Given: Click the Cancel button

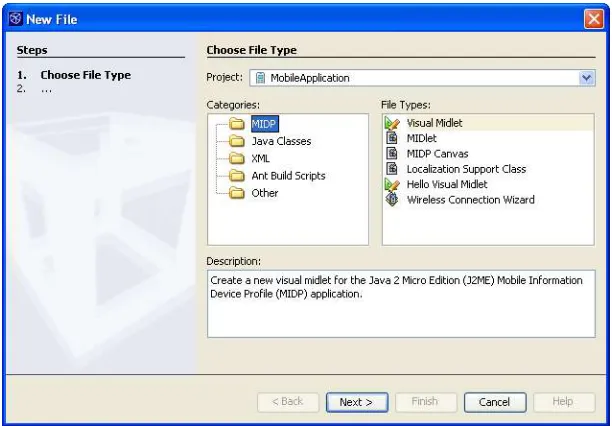Looking at the screenshot, I should (495, 402).
